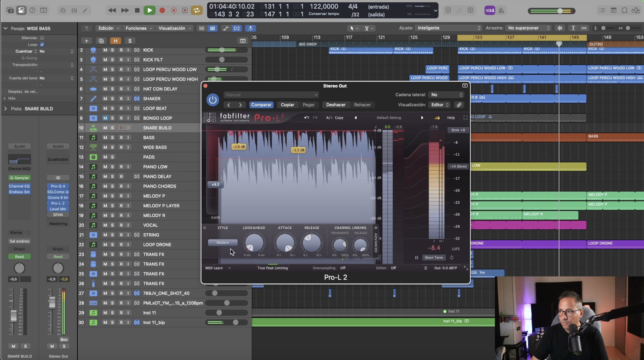Uncheck the Loop checkbox

(42, 45)
